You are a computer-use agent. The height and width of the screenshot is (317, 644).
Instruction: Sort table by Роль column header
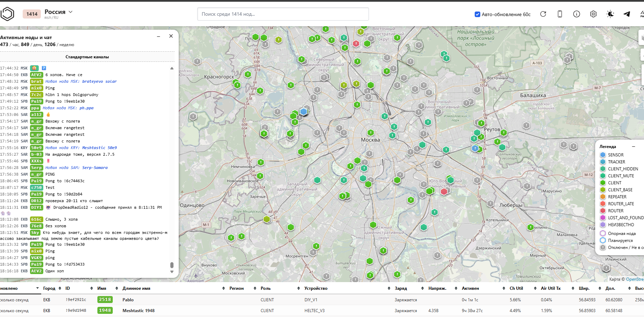point(266,288)
